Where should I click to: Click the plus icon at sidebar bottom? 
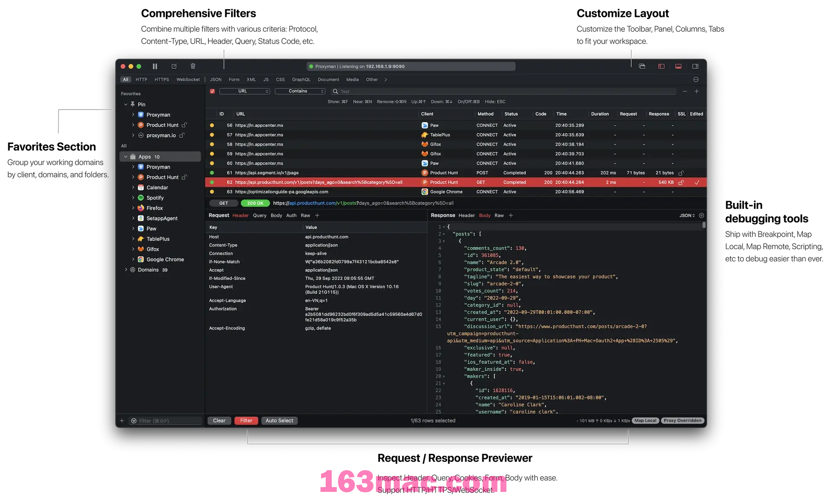pos(122,421)
